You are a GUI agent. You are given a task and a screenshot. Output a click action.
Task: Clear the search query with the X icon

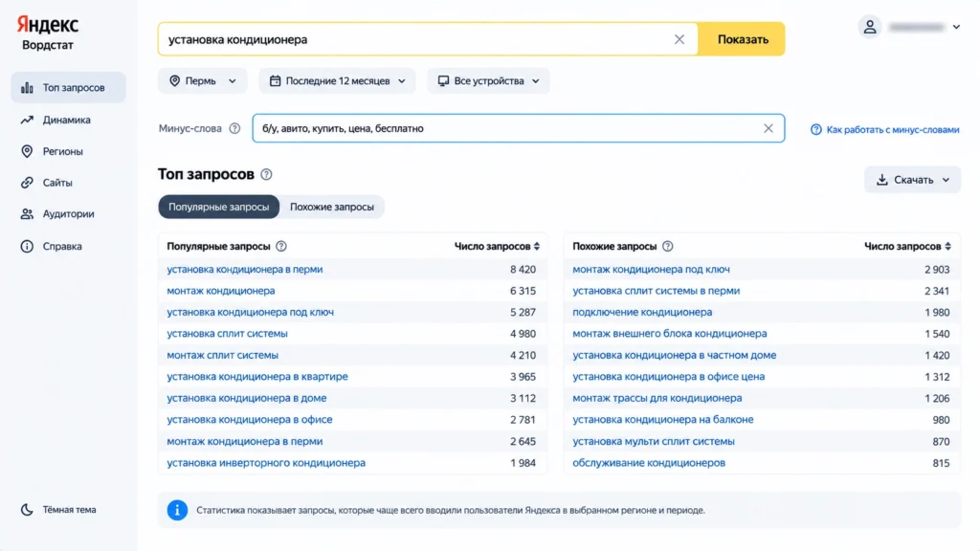[679, 39]
